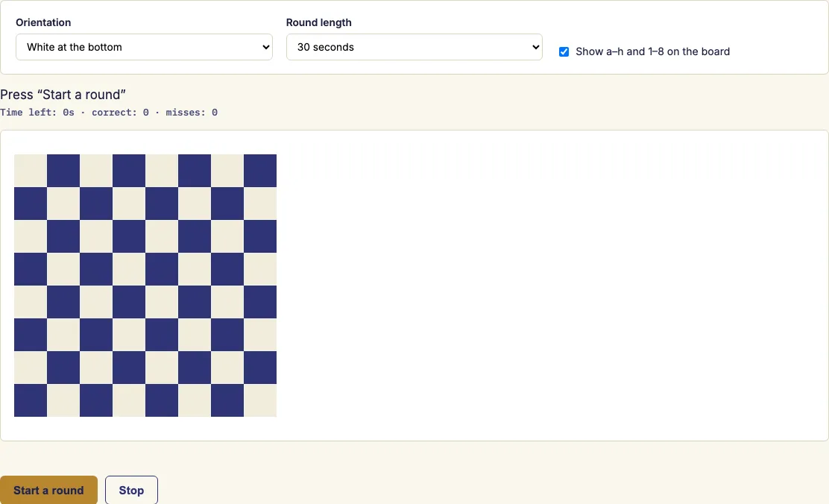The image size is (829, 504).
Task: Click the Time left status line
Action: point(109,112)
